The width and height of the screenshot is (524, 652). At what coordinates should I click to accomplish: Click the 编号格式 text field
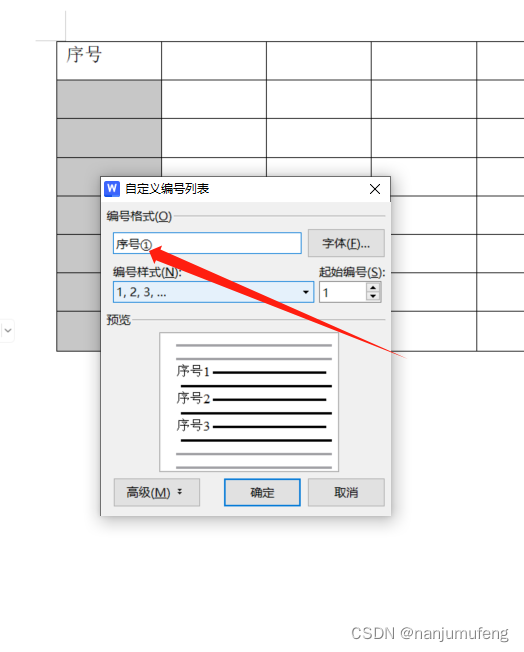[207, 244]
